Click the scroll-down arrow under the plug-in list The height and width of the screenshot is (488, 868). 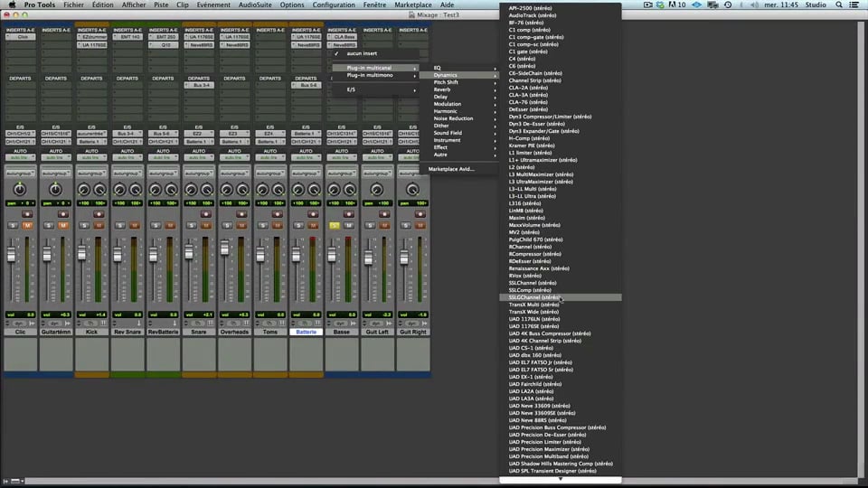[x=561, y=480]
